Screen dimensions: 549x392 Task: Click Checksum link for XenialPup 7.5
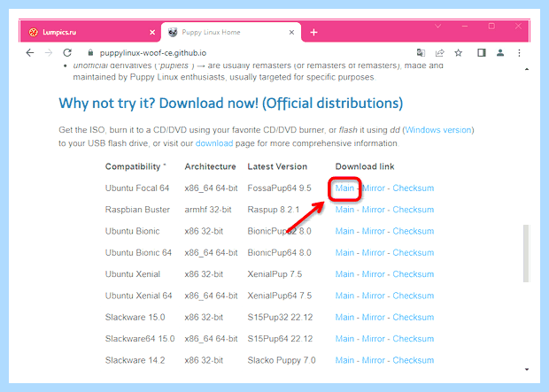coord(414,274)
